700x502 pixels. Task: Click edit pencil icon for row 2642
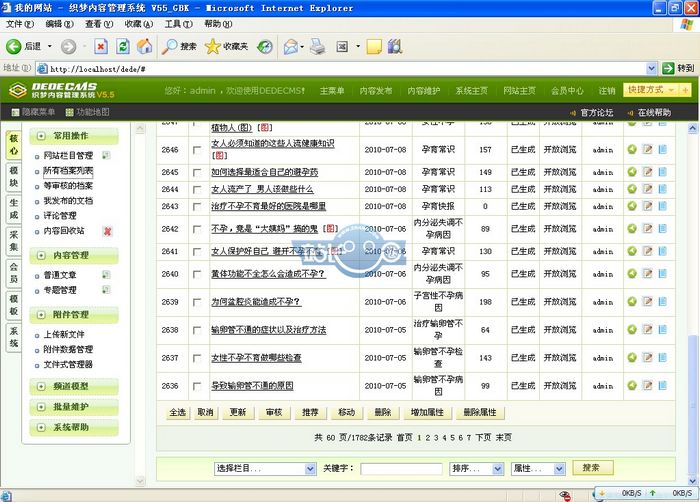647,229
